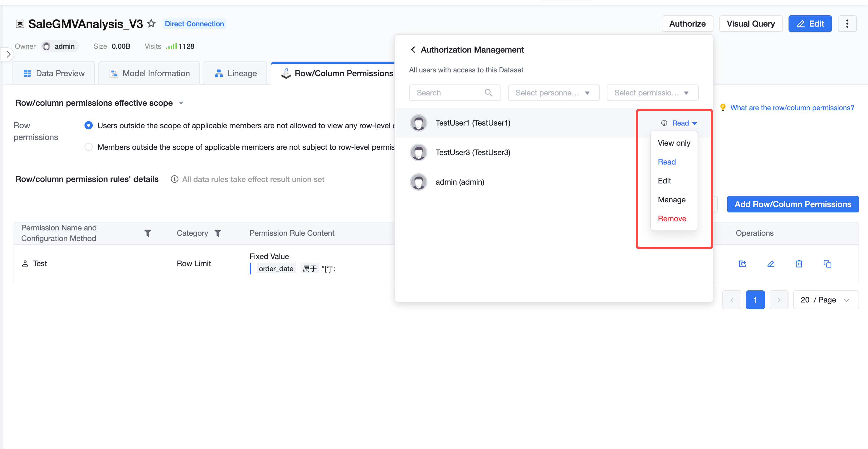Filter the Permission Name column

point(148,233)
